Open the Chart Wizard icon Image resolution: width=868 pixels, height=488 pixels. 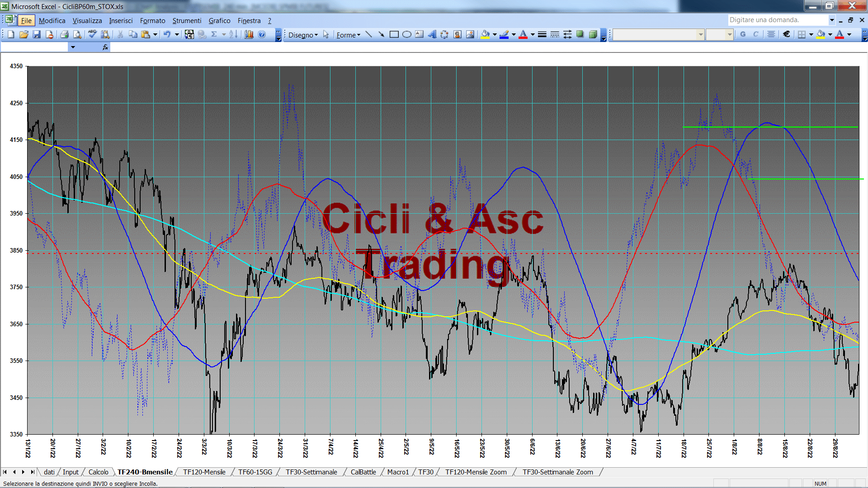pyautogui.click(x=249, y=34)
